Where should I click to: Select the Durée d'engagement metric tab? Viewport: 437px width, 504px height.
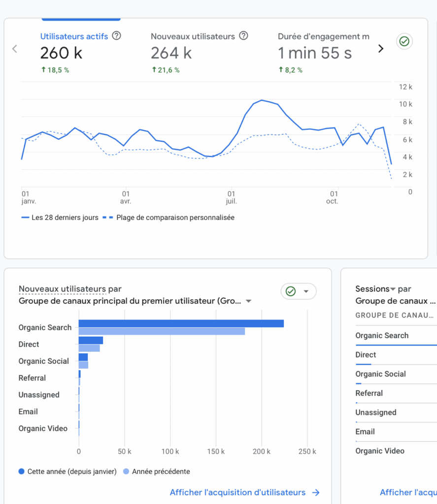coord(323,36)
